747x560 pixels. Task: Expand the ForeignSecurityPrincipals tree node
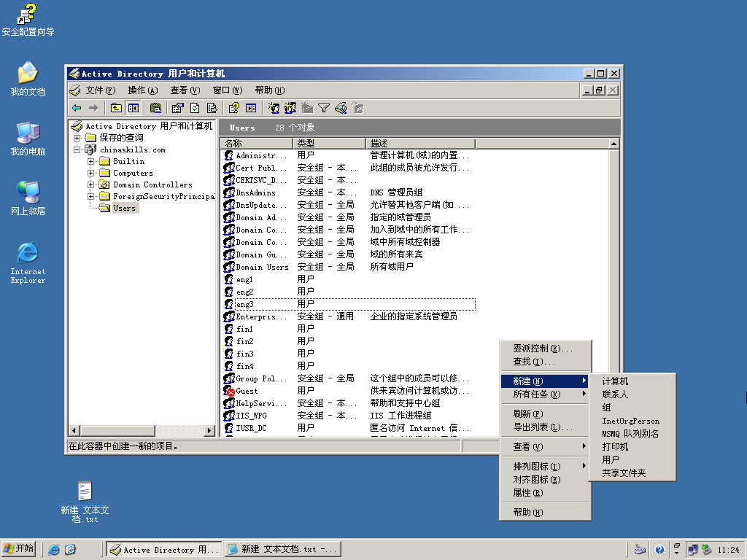coord(90,196)
